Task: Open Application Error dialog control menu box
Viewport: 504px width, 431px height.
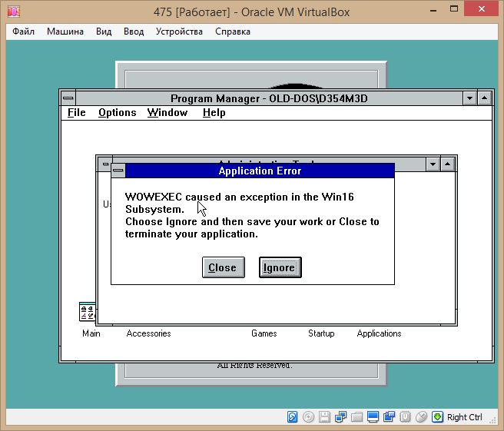Action: tap(118, 171)
